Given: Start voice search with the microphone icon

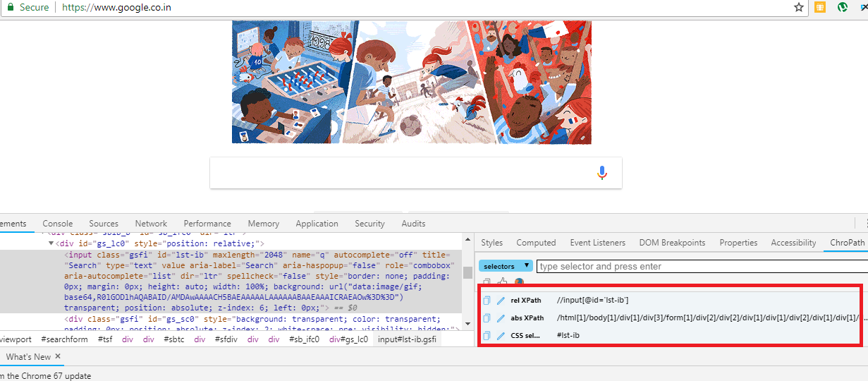Looking at the screenshot, I should point(602,173).
